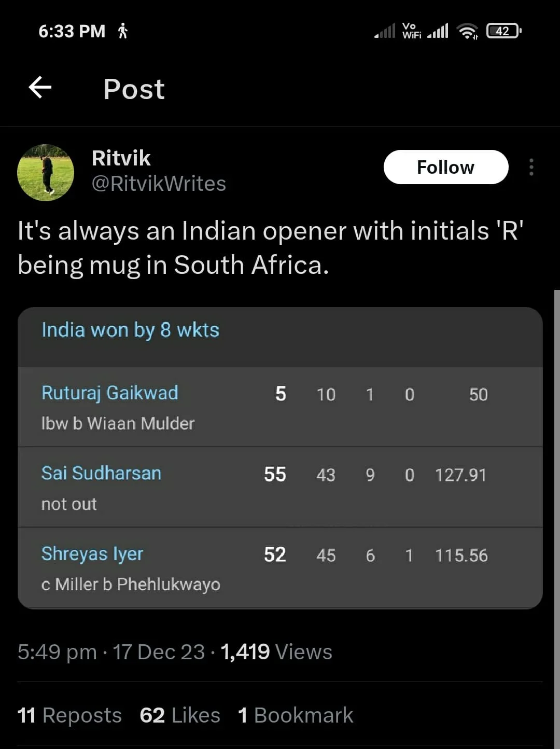Tap the post text about Indian opener
Viewport: 560px width, 749px height.
click(270, 247)
